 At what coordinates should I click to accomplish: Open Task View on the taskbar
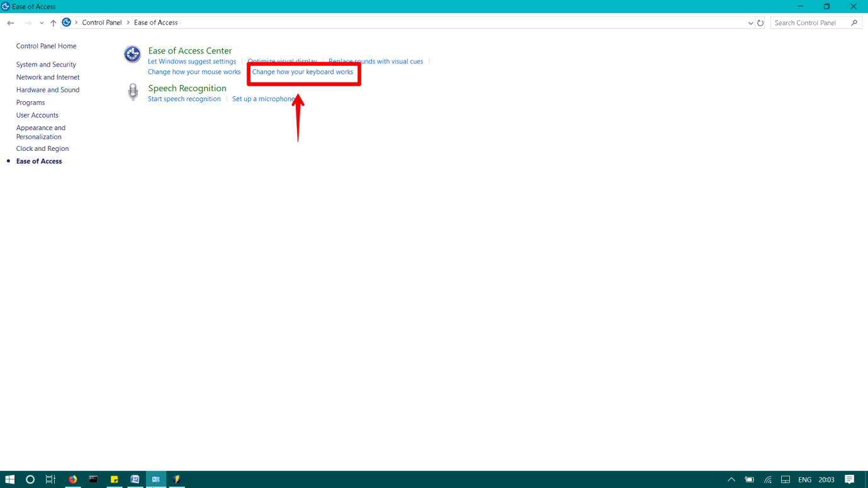coord(50,479)
